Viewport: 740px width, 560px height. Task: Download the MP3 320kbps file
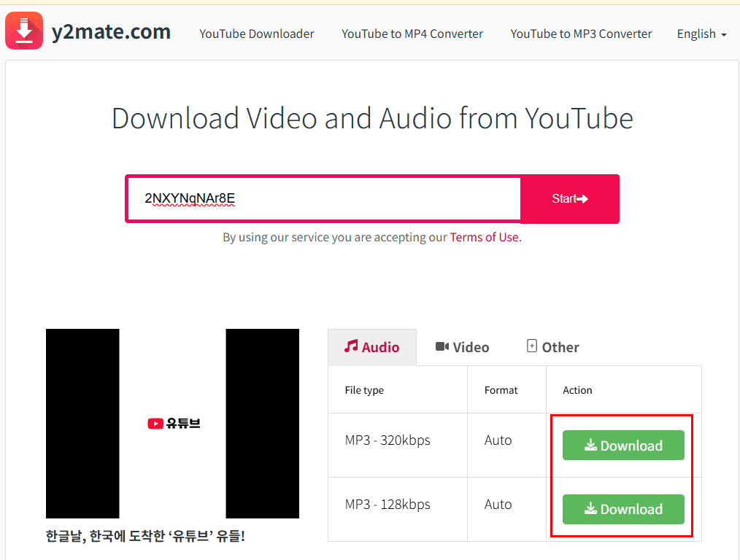623,445
